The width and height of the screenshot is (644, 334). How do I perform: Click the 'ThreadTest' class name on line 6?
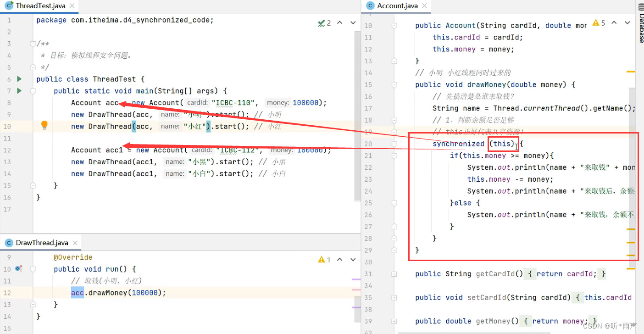(114, 79)
